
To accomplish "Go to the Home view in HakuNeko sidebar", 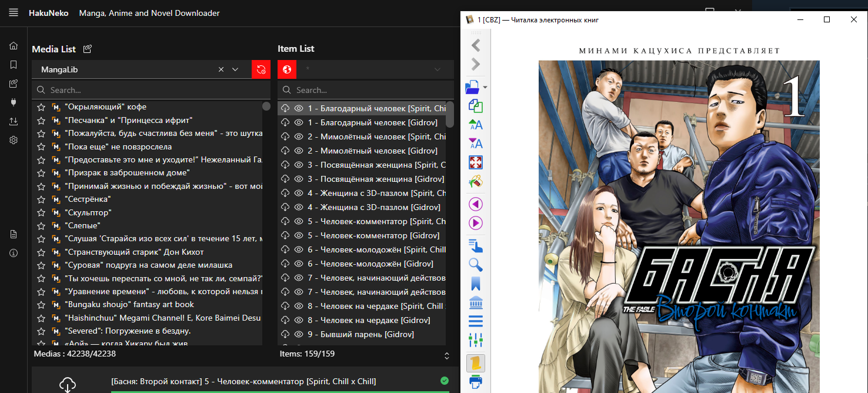I will point(14,46).
